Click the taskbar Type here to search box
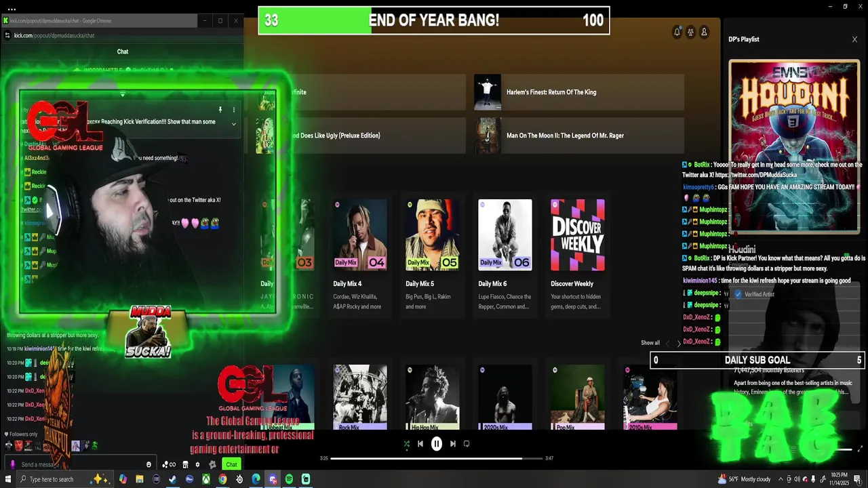 [x=64, y=479]
